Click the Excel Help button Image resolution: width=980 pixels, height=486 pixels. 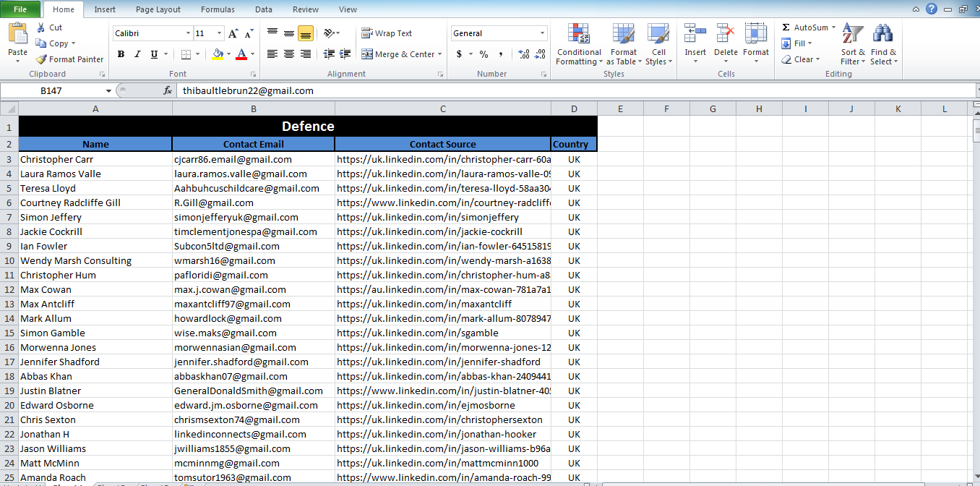932,8
